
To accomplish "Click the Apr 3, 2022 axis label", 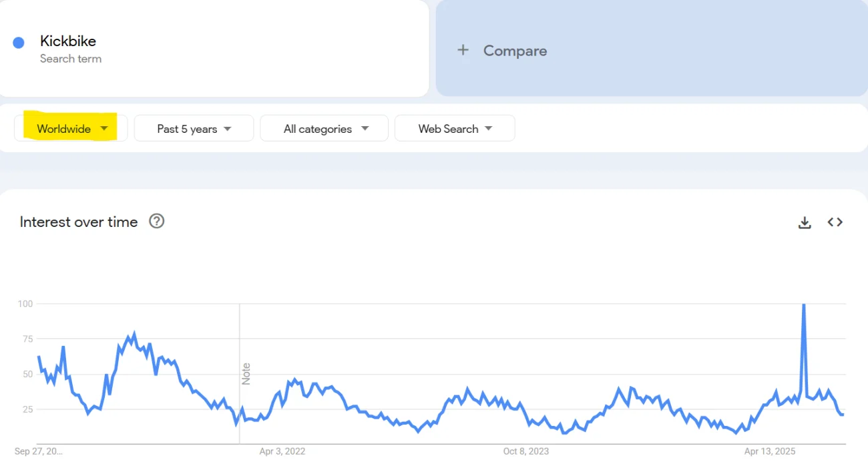I will 282,451.
